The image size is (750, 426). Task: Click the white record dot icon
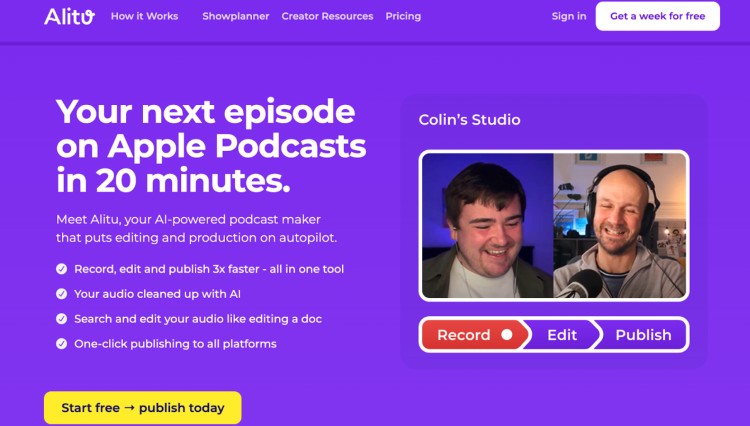click(507, 335)
